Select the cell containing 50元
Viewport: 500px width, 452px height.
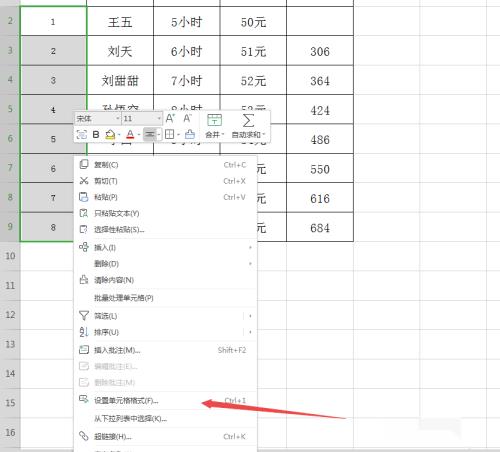click(253, 22)
